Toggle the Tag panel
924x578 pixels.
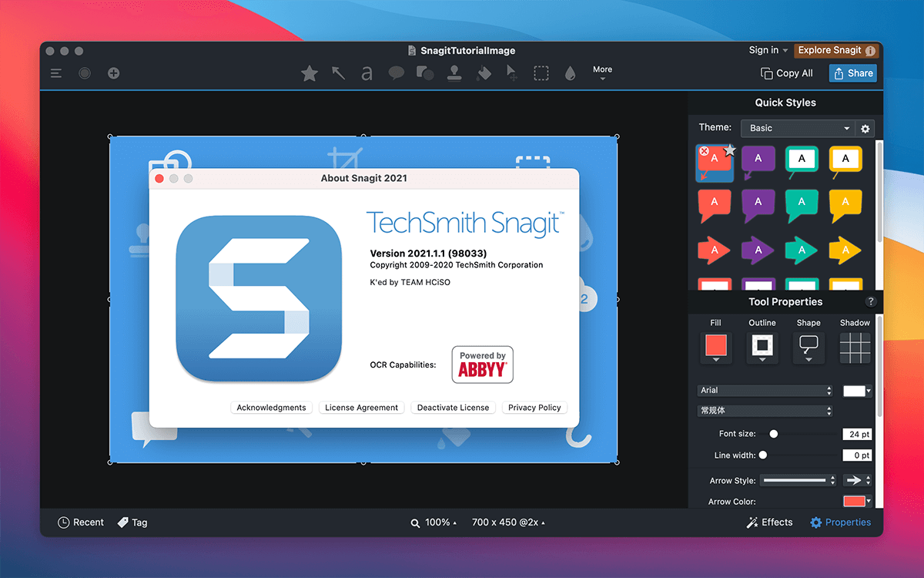pos(132,523)
